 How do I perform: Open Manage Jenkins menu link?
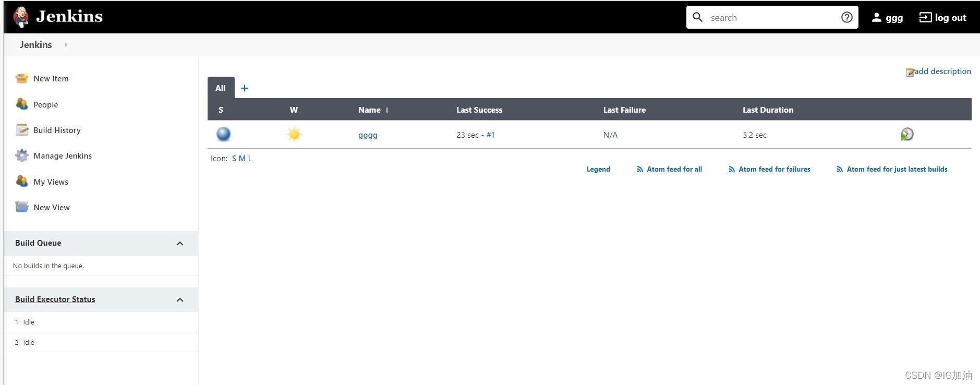coord(63,155)
